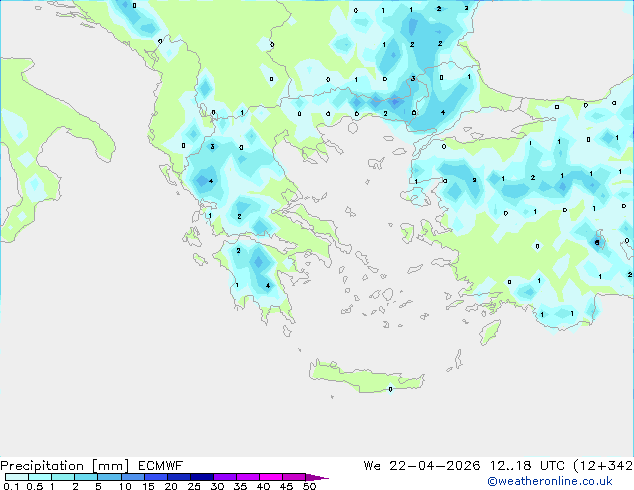Click the legend value '25'
634x490 pixels.
(194, 486)
